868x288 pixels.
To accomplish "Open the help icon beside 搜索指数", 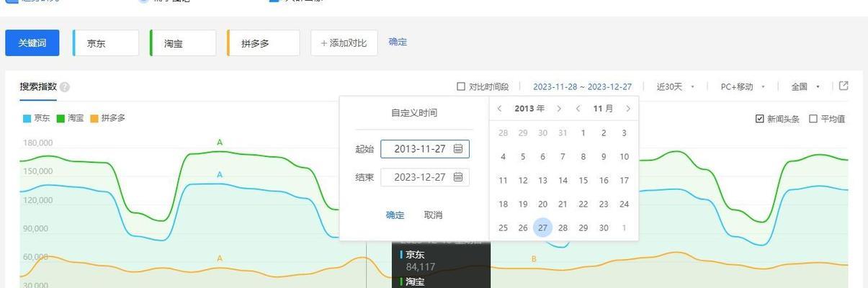I will (x=65, y=87).
